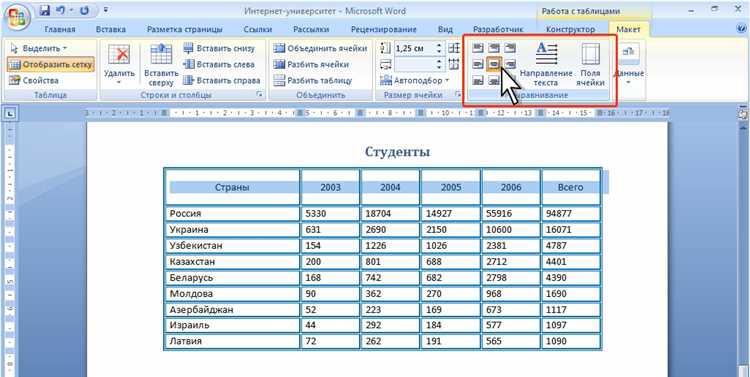Click Distribute Columns evenly icon
The width and height of the screenshot is (750, 377).
(x=453, y=64)
